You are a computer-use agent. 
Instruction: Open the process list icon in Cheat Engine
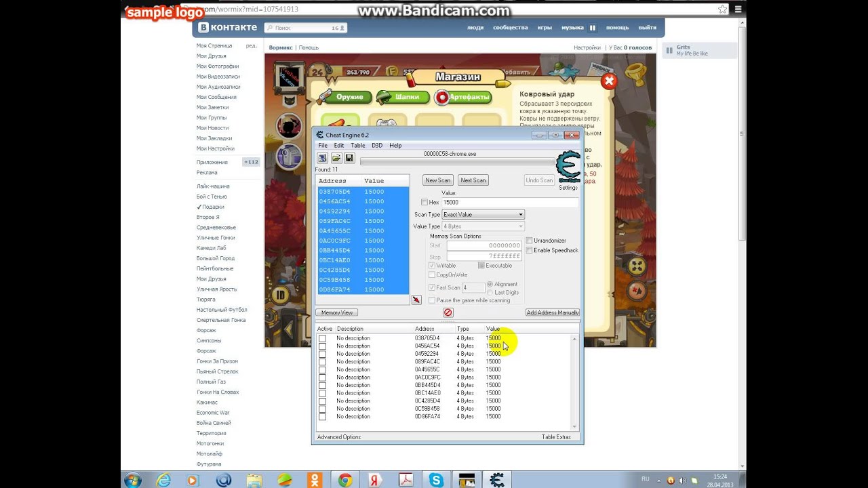pyautogui.click(x=323, y=158)
